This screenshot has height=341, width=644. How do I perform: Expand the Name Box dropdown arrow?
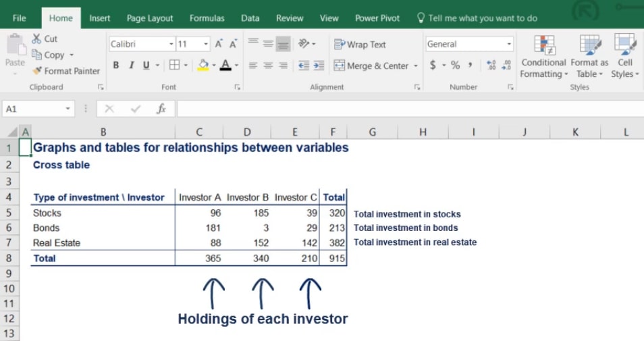coord(68,109)
